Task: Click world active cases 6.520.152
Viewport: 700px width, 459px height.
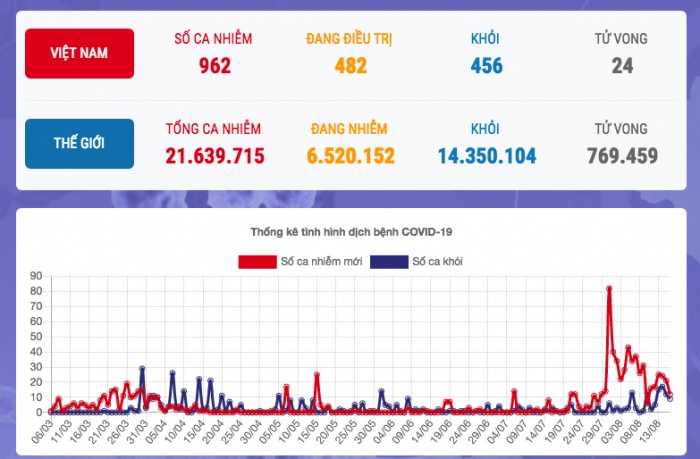Action: coord(350,155)
